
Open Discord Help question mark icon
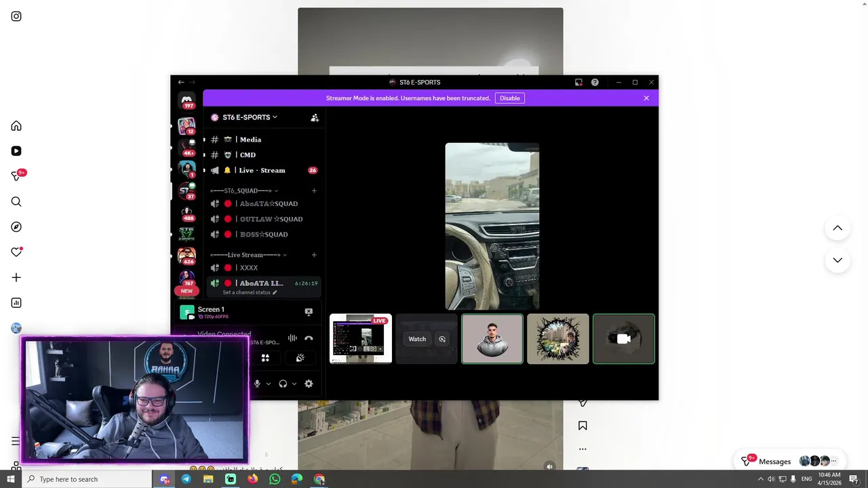click(595, 82)
